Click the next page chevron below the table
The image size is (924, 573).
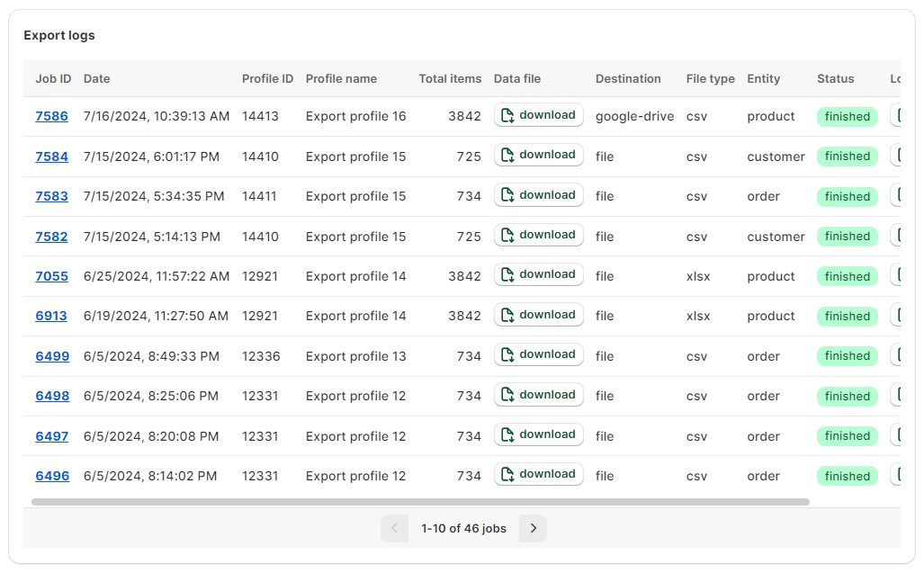click(x=533, y=528)
